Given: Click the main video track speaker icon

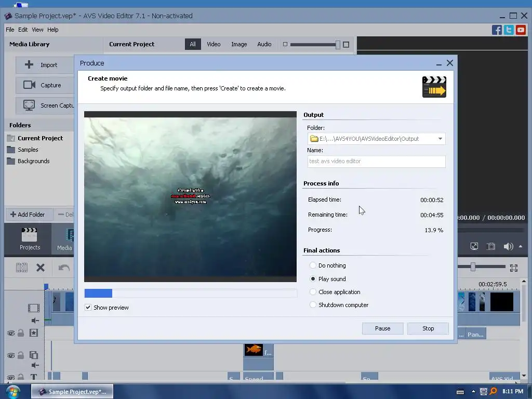Looking at the screenshot, I should [35, 320].
